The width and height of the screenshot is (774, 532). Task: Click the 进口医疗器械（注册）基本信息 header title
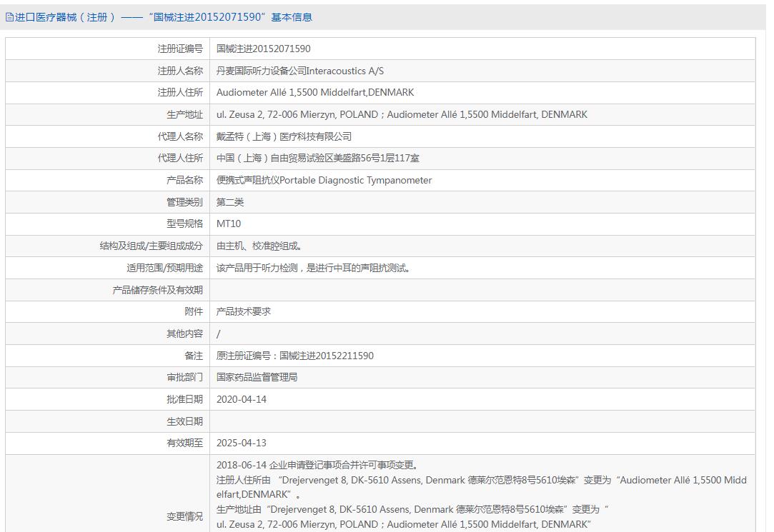click(x=164, y=17)
